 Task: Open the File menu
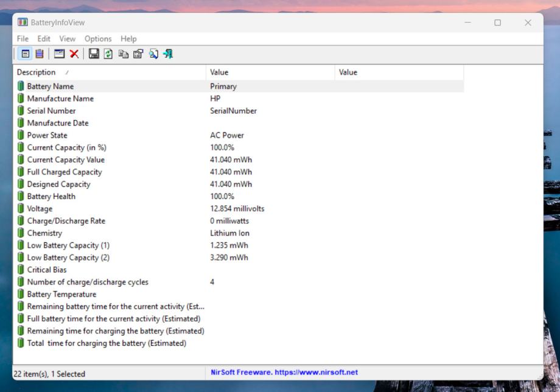[x=23, y=39]
